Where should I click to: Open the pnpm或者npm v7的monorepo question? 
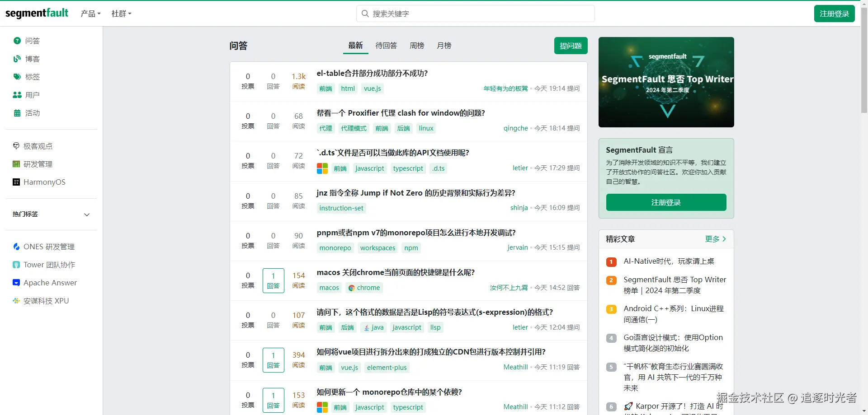click(416, 233)
